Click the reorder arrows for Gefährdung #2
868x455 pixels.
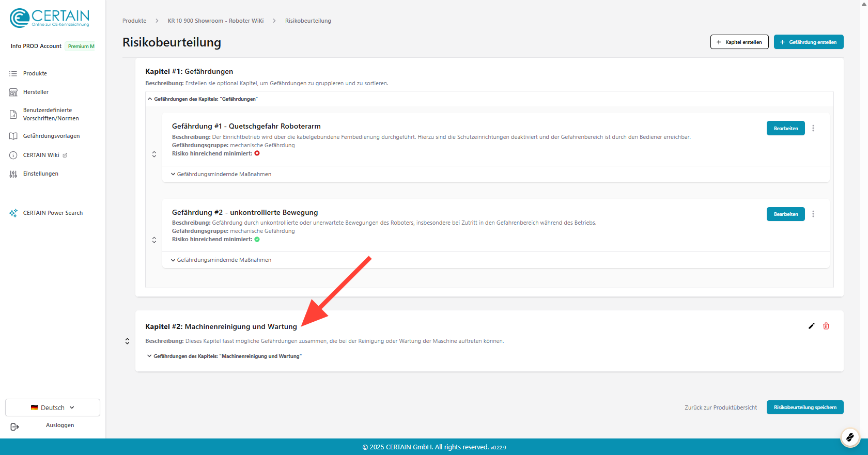tap(154, 240)
